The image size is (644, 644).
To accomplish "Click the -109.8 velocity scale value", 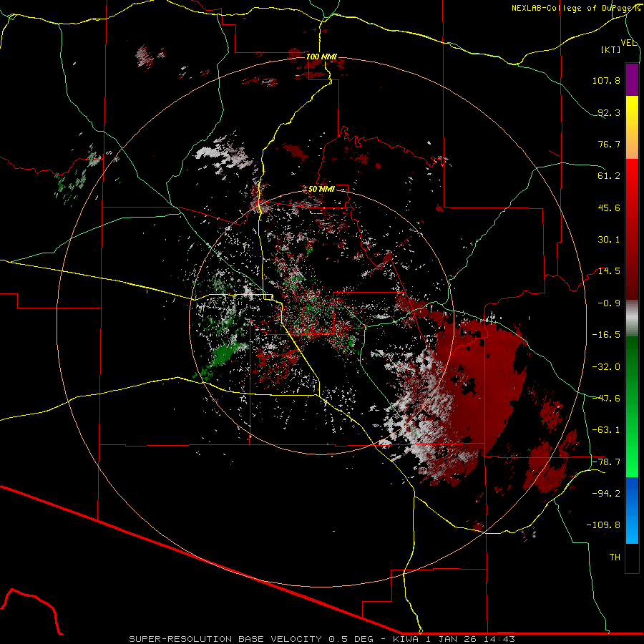I will [x=603, y=525].
